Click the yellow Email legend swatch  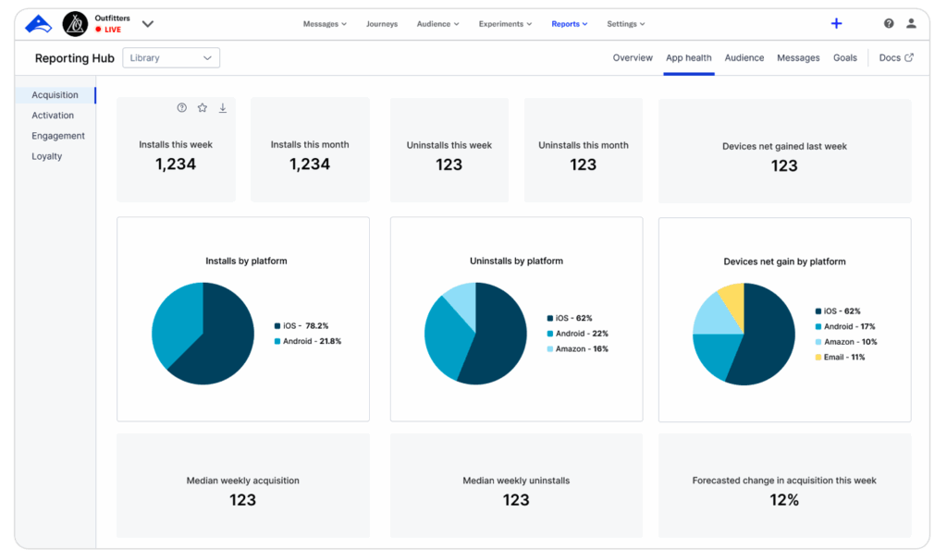[818, 357]
